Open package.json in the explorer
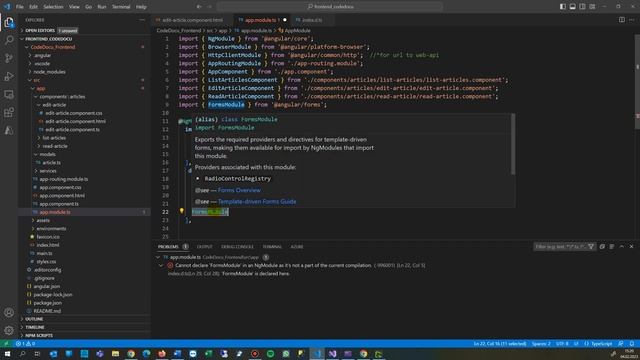The width and height of the screenshot is (640, 360). pos(47,302)
